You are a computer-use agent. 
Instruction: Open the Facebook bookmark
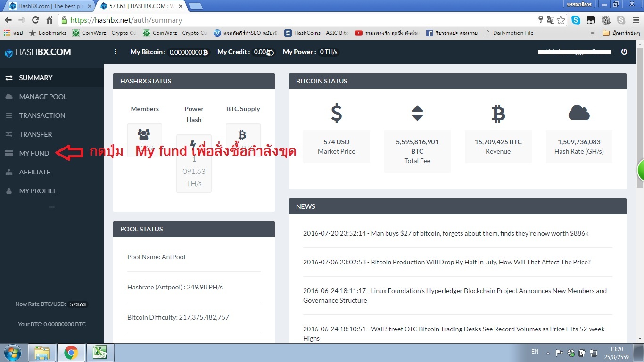(x=452, y=33)
